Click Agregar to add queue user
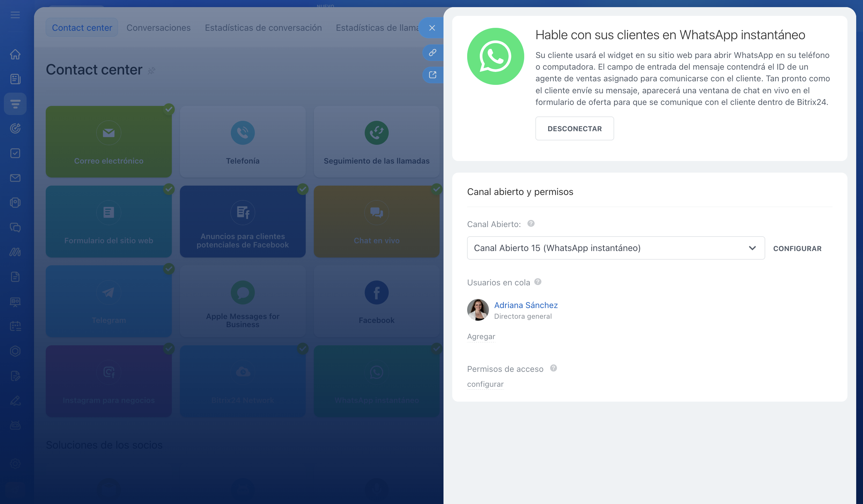This screenshot has width=863, height=504. 481,336
